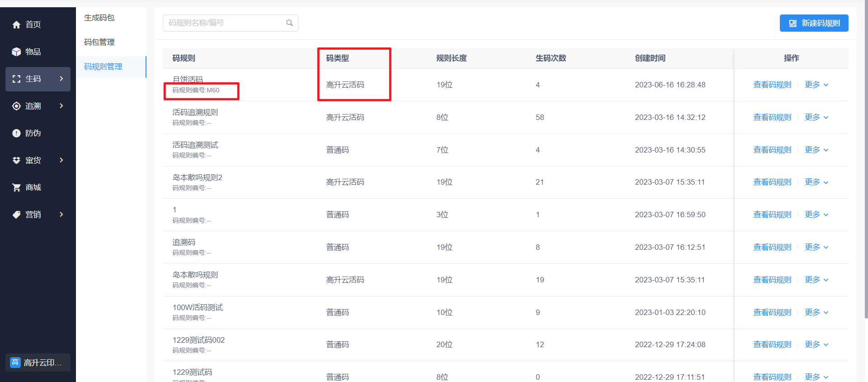The height and width of the screenshot is (382, 868).
Task: Open 更多 dropdown for 岛本散吗规则 19-count row
Action: point(816,280)
